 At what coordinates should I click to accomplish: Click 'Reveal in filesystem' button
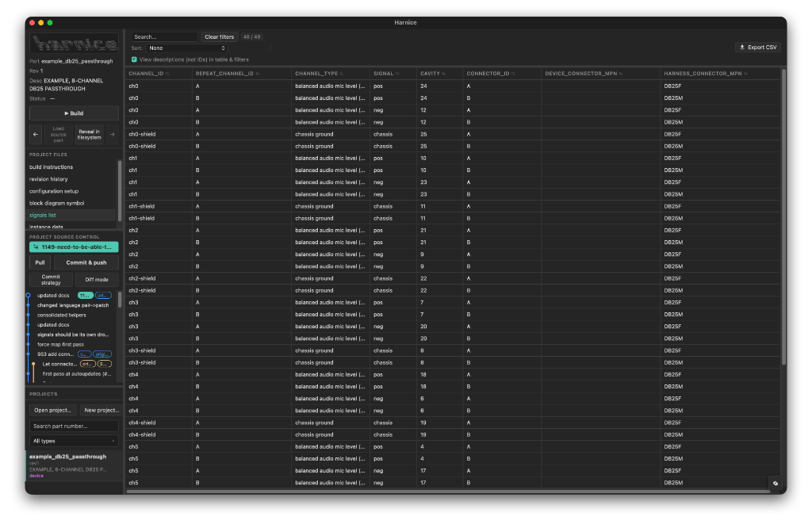(89, 135)
